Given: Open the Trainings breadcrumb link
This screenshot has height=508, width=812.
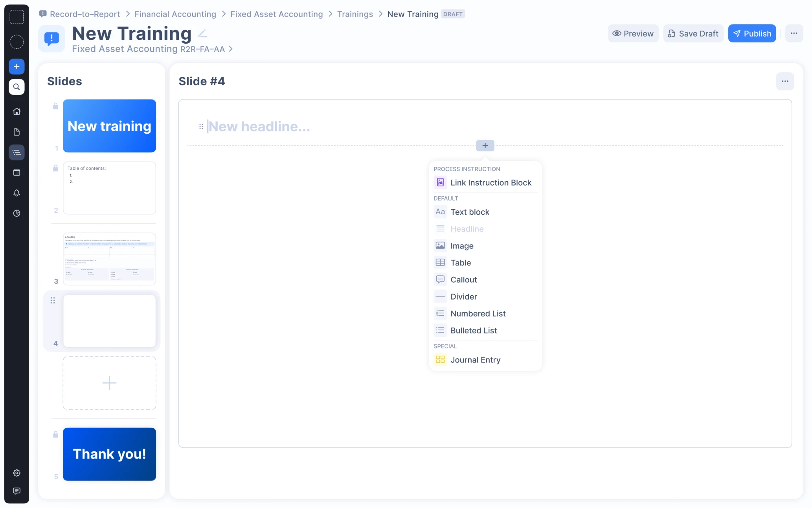Looking at the screenshot, I should click(355, 14).
